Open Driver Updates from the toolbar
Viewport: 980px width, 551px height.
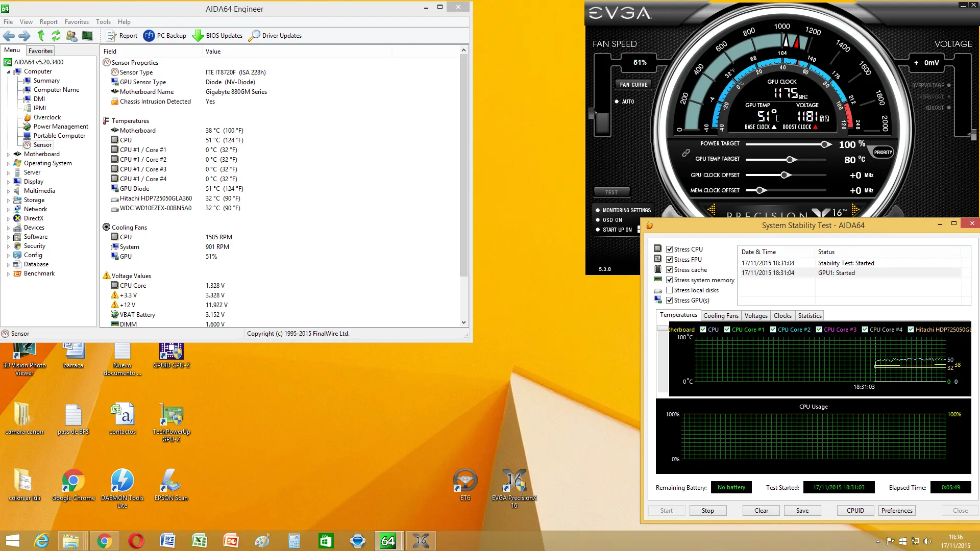coord(275,36)
